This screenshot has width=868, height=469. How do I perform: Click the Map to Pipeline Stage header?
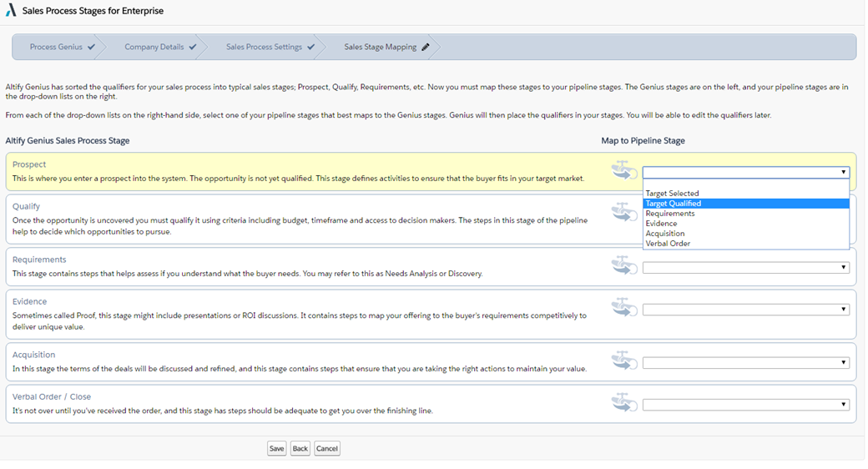[643, 141]
